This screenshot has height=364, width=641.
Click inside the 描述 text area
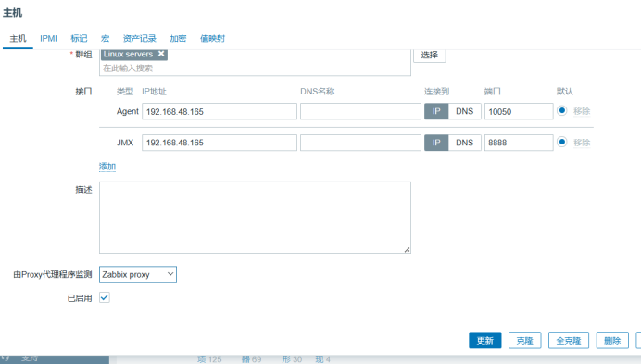click(x=255, y=218)
